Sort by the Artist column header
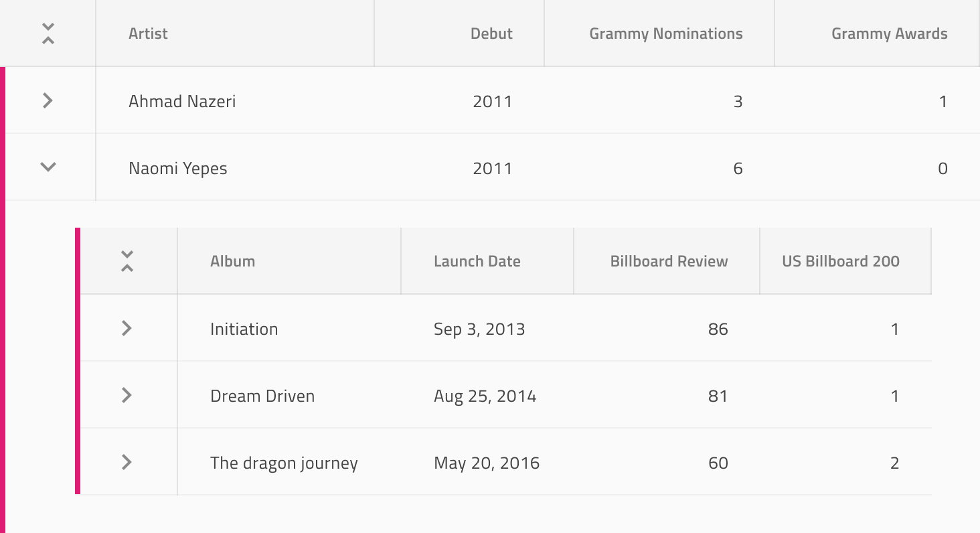Screen dimensions: 980x533 [x=148, y=33]
